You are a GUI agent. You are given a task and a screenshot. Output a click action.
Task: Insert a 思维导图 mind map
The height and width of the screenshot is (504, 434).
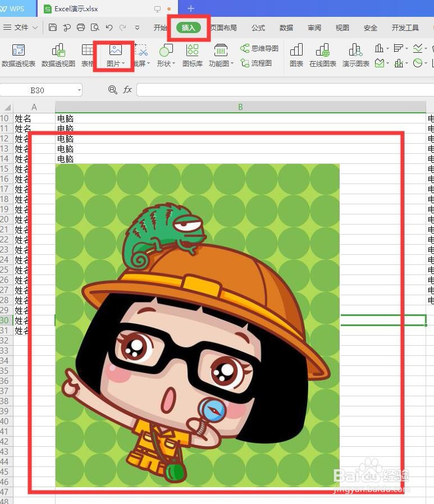pyautogui.click(x=259, y=48)
